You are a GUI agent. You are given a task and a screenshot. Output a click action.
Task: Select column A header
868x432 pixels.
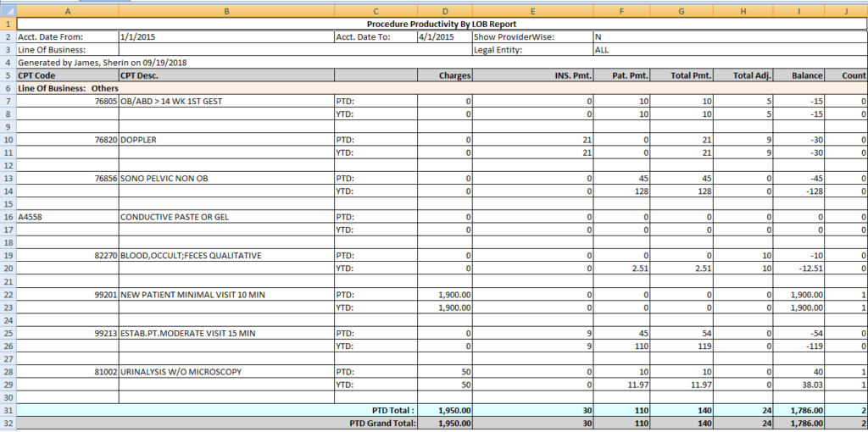[68, 11]
